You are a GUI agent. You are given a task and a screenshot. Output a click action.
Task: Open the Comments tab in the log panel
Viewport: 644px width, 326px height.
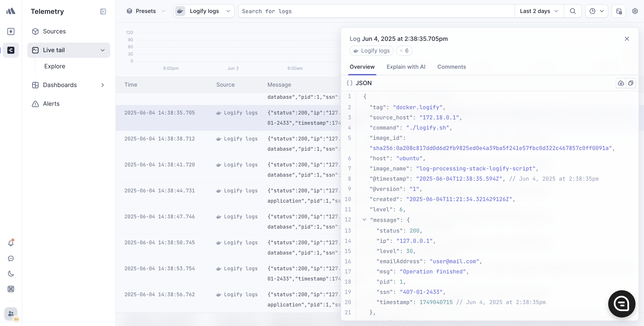451,67
